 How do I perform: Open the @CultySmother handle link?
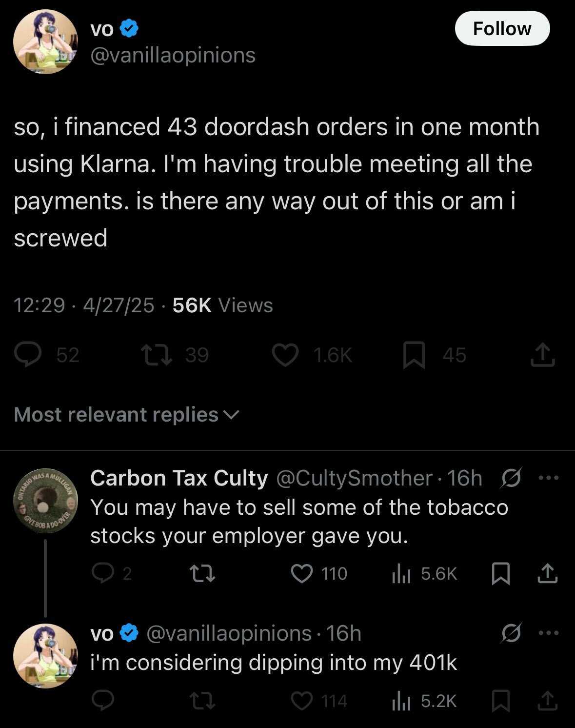click(x=355, y=478)
